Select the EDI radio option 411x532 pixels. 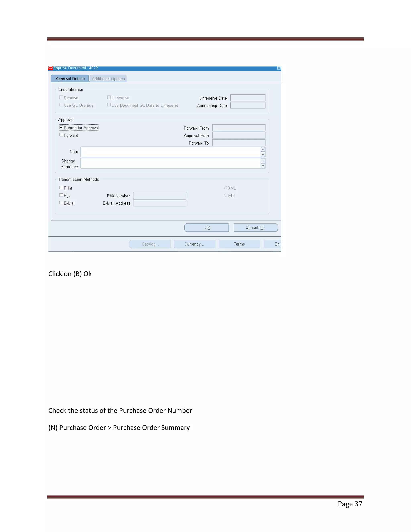point(225,195)
